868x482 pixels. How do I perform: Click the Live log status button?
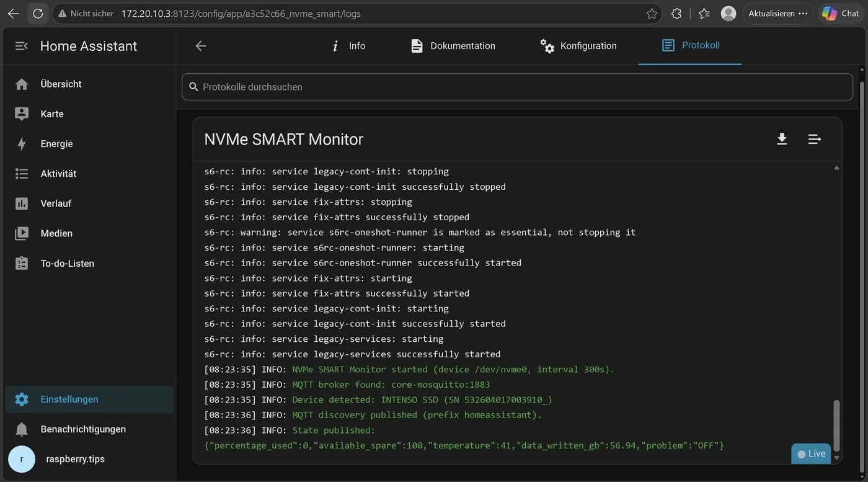[x=811, y=453]
